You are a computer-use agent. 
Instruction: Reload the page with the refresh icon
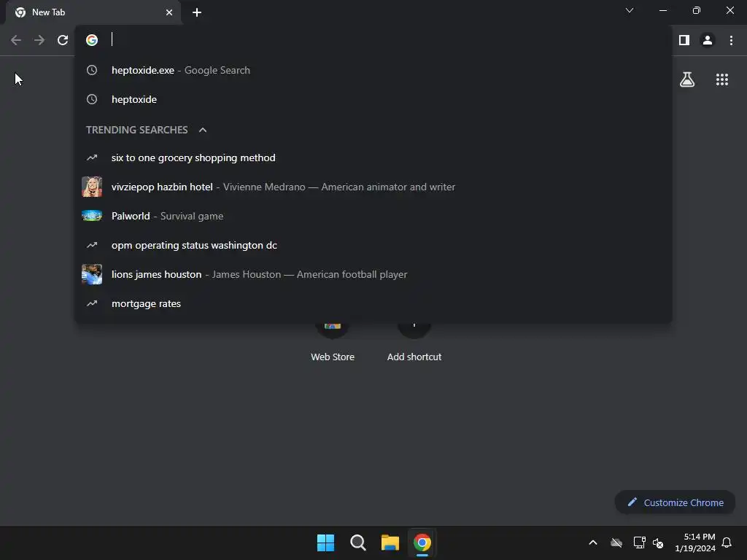[63, 41]
